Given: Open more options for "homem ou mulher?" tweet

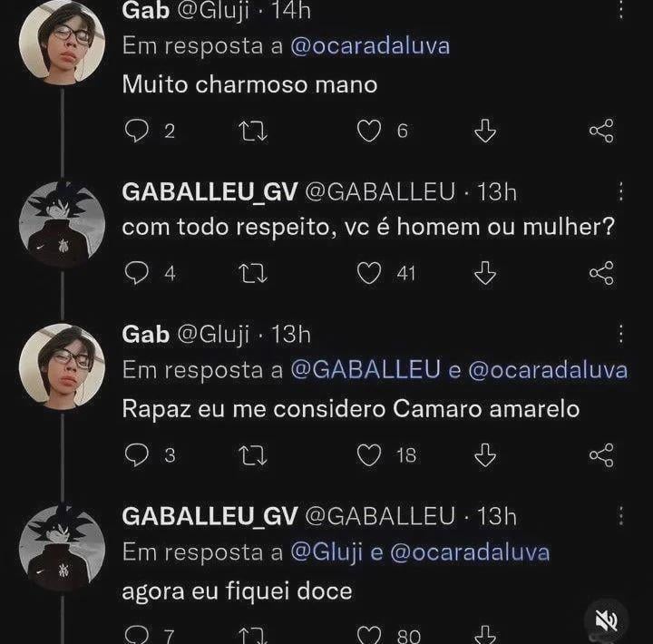Looking at the screenshot, I should tap(620, 192).
